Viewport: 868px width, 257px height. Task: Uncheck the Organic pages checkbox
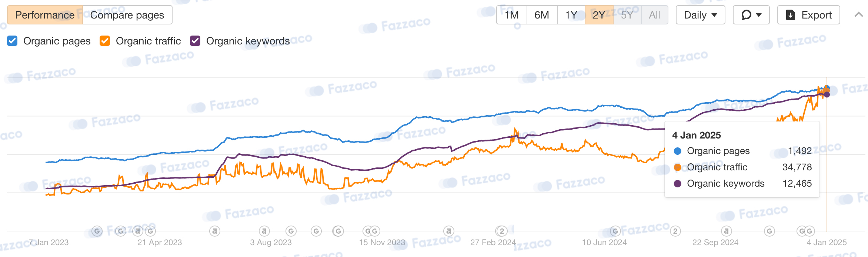[12, 41]
